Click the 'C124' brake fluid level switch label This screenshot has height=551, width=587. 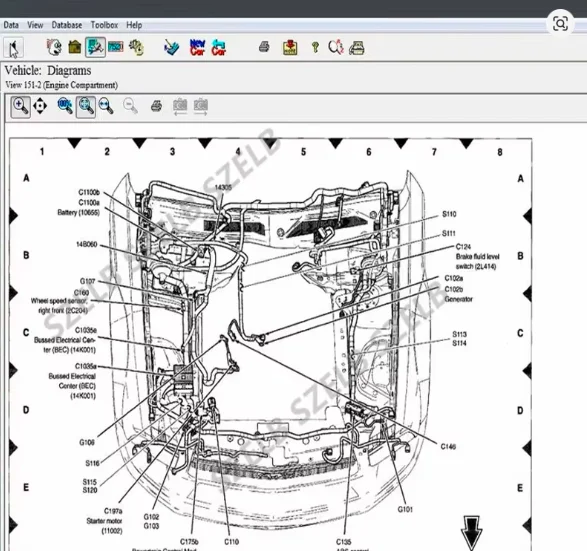pyautogui.click(x=463, y=247)
